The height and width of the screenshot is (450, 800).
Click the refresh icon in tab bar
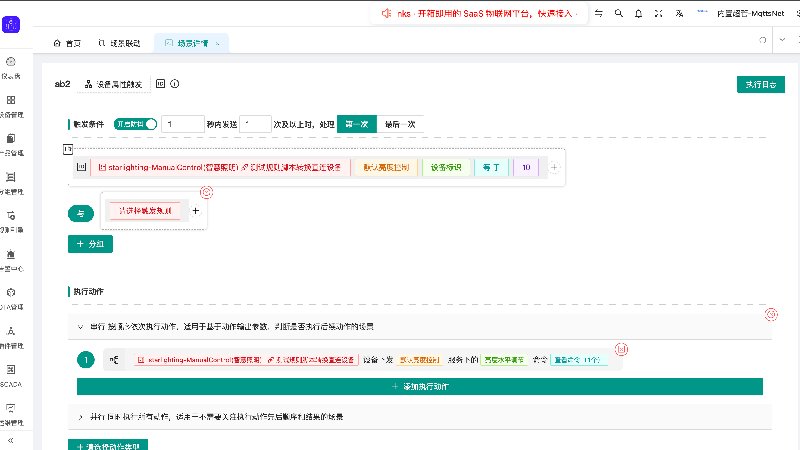762,40
